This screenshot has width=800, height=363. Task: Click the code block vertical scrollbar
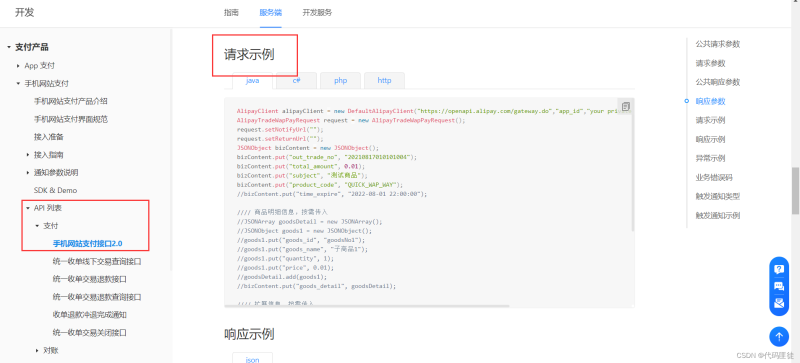tap(633, 164)
